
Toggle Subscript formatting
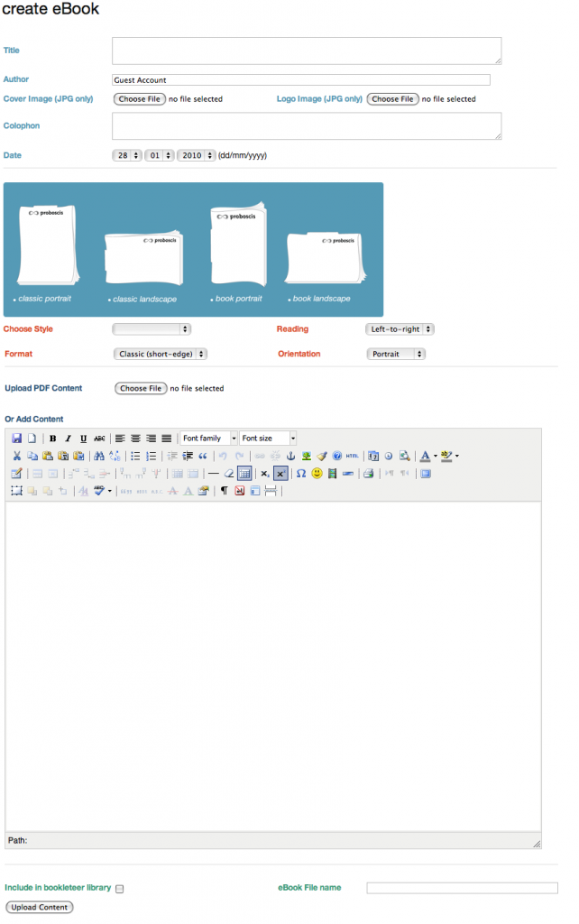pyautogui.click(x=265, y=474)
